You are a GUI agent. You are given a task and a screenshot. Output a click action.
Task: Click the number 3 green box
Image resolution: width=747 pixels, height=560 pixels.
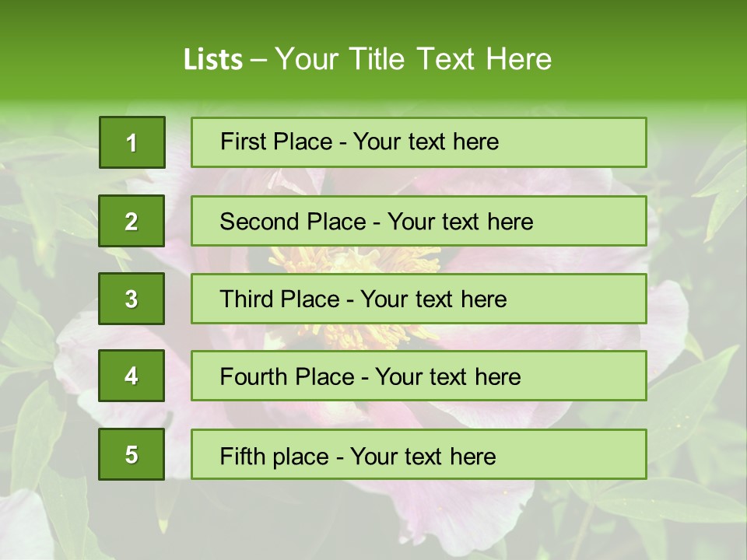click(132, 299)
